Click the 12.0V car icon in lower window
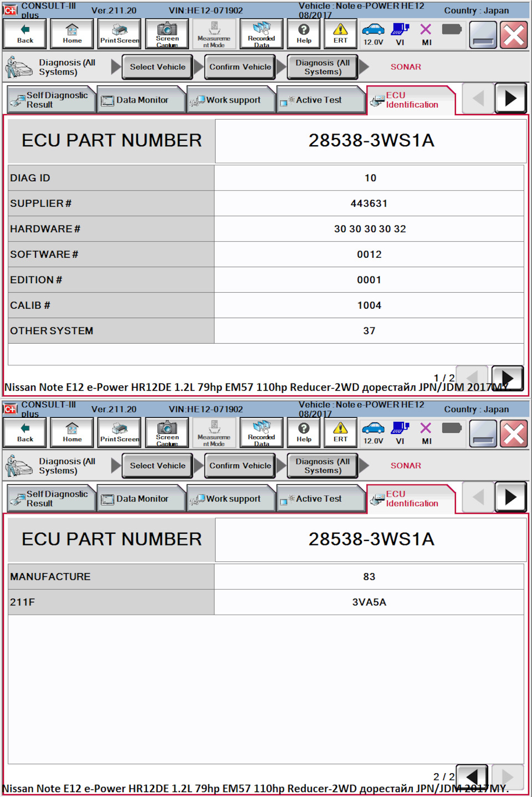 373,432
